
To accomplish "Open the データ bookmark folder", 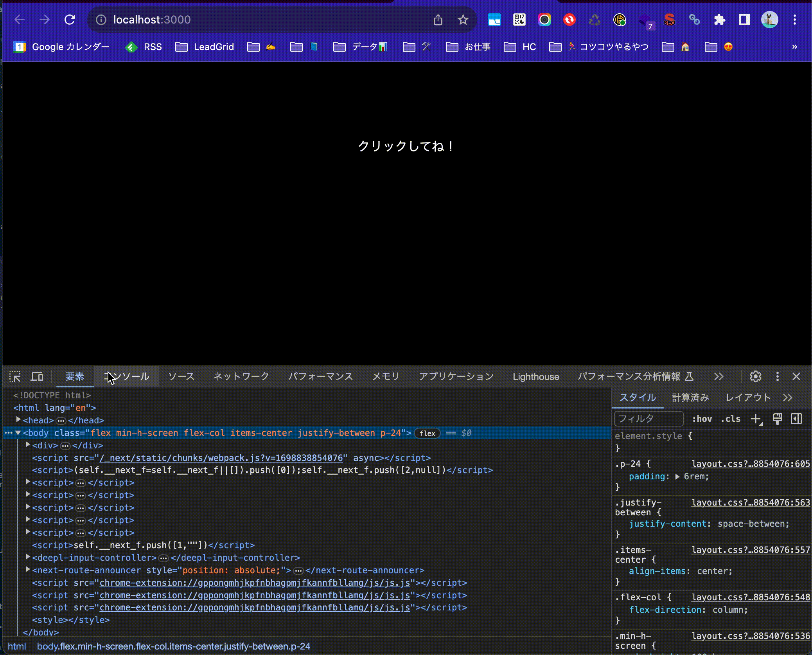I will point(360,47).
